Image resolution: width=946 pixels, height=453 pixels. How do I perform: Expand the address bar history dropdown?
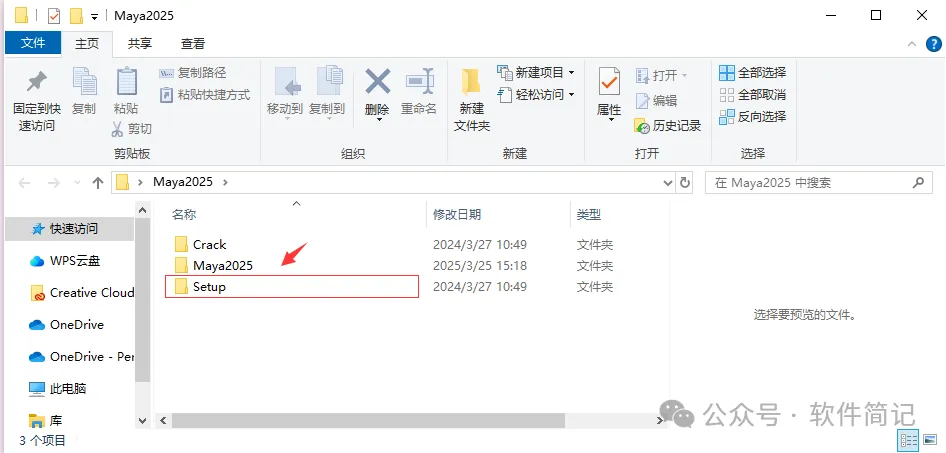point(667,182)
